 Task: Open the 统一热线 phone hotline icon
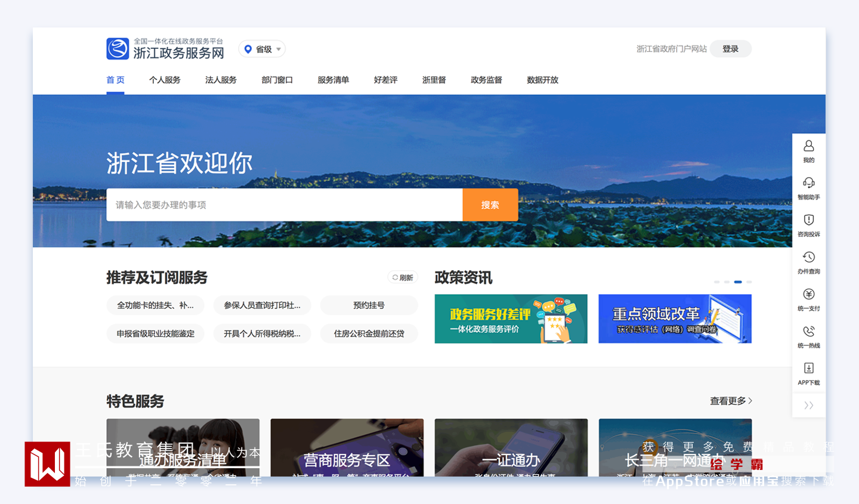(809, 331)
